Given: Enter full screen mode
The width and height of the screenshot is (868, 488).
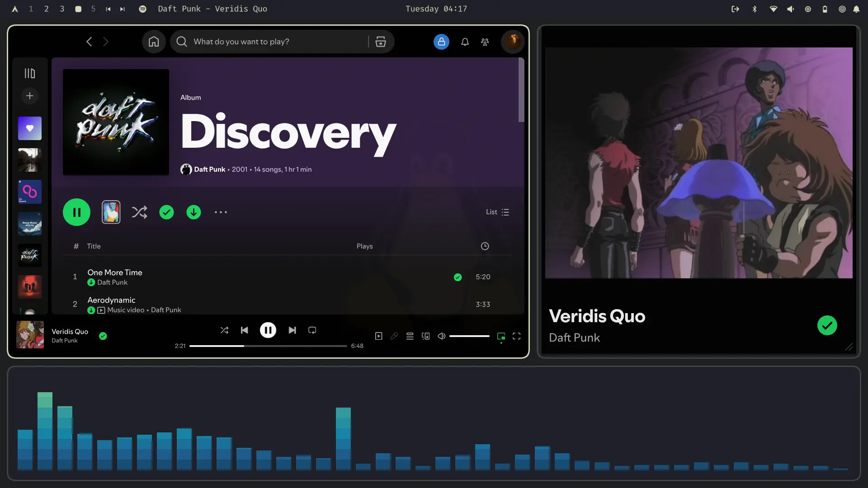Looking at the screenshot, I should pos(516,336).
